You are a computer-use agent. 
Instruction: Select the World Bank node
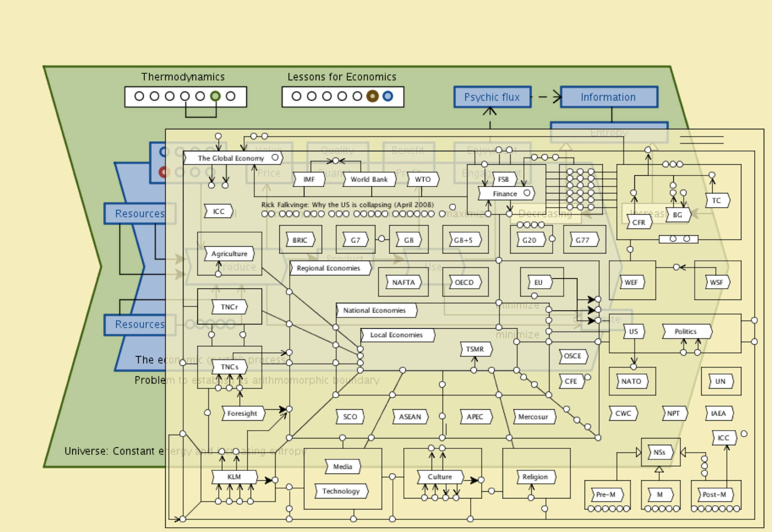pos(369,179)
